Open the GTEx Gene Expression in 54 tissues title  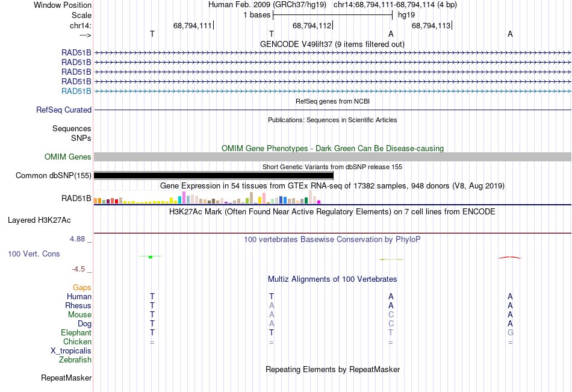[332, 186]
